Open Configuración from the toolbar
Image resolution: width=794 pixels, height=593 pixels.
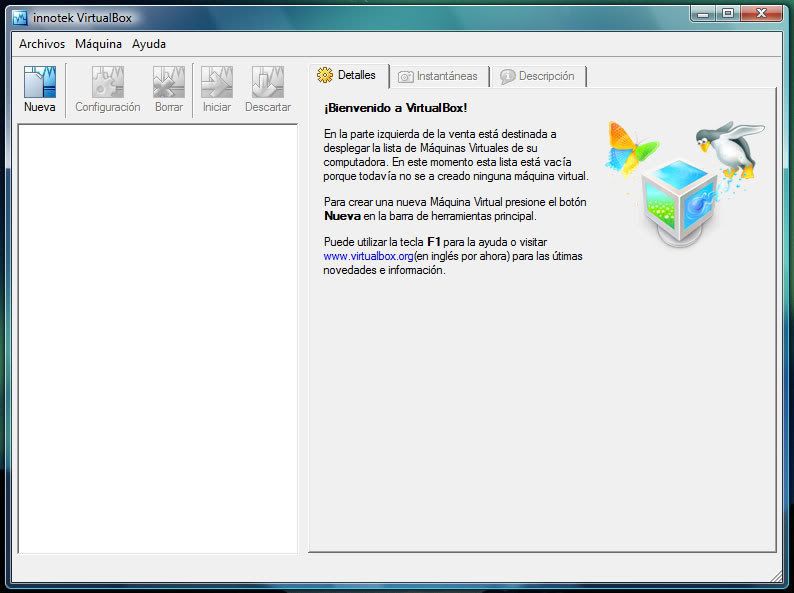pyautogui.click(x=107, y=89)
